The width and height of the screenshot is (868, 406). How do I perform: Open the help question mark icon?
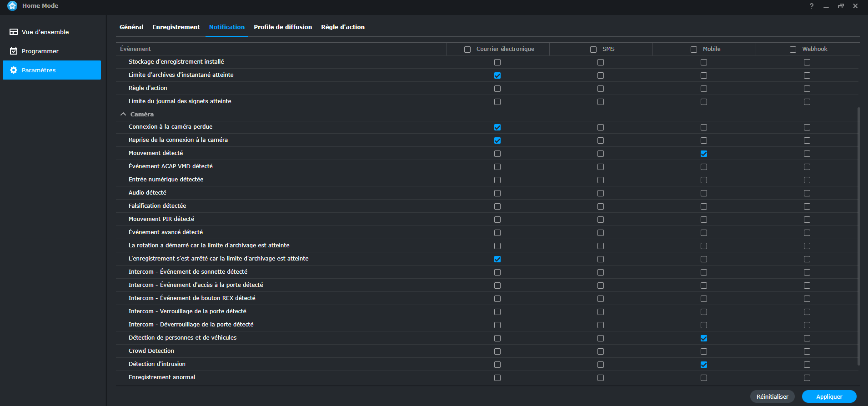tap(812, 6)
